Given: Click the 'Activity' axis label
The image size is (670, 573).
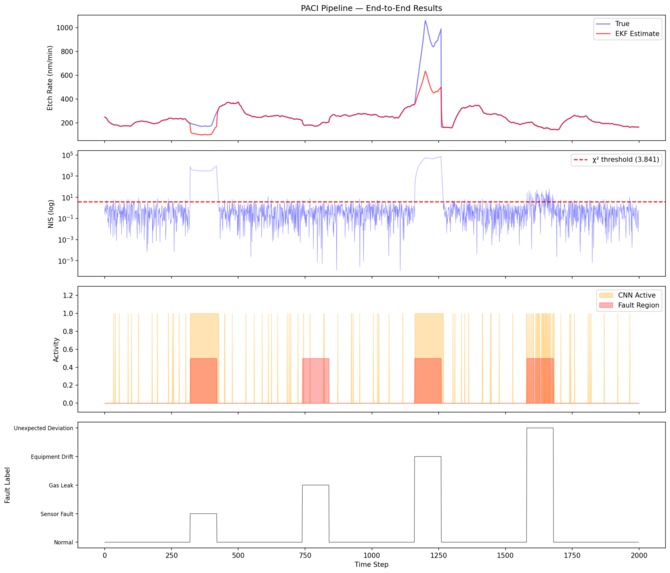Looking at the screenshot, I should [x=56, y=350].
